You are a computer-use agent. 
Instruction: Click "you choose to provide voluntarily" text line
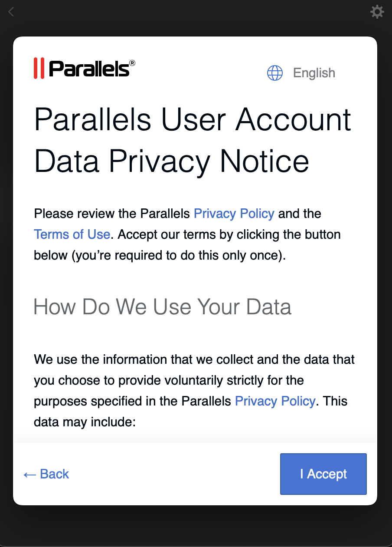point(169,380)
